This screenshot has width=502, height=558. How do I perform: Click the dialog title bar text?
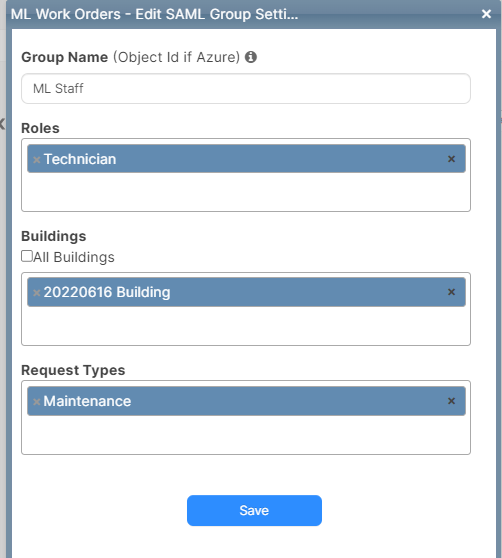[x=154, y=14]
